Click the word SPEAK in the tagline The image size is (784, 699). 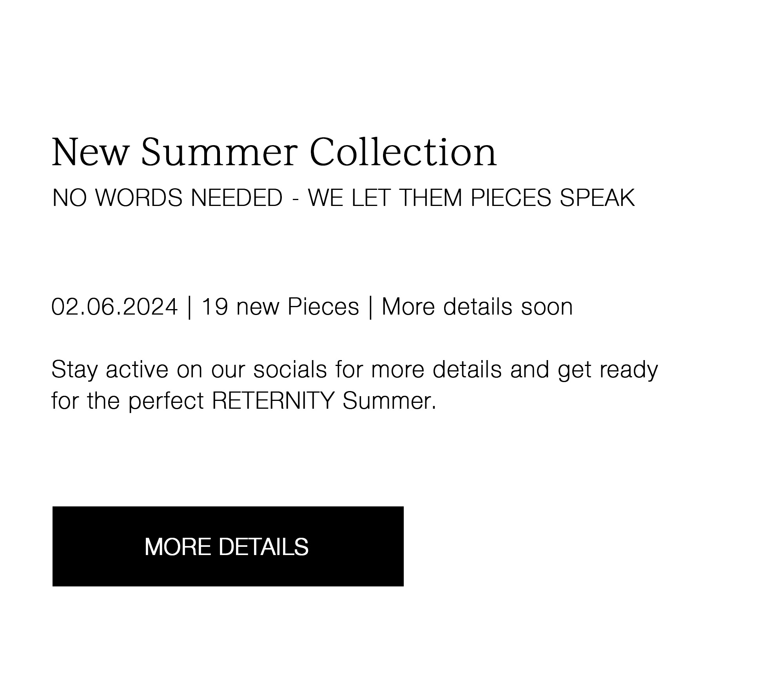(x=597, y=197)
